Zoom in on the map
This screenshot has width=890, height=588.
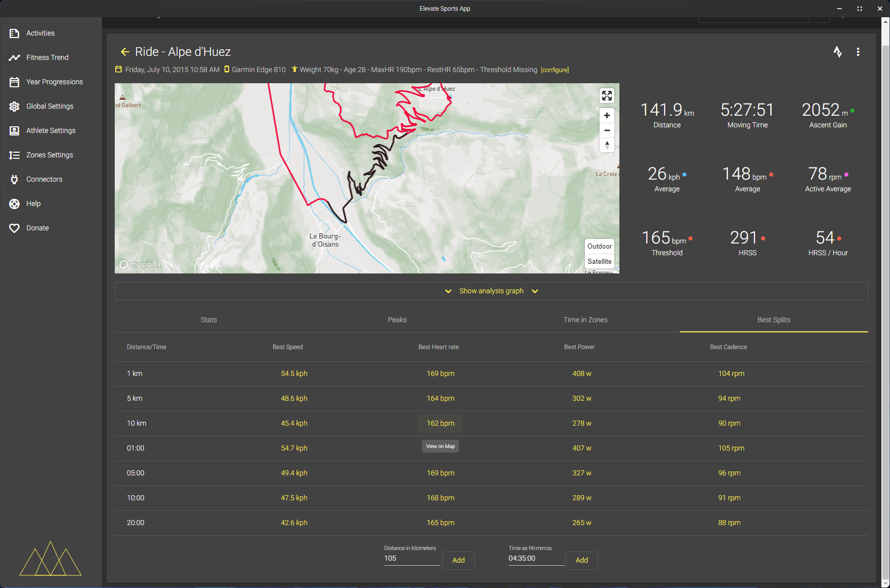[x=607, y=115]
